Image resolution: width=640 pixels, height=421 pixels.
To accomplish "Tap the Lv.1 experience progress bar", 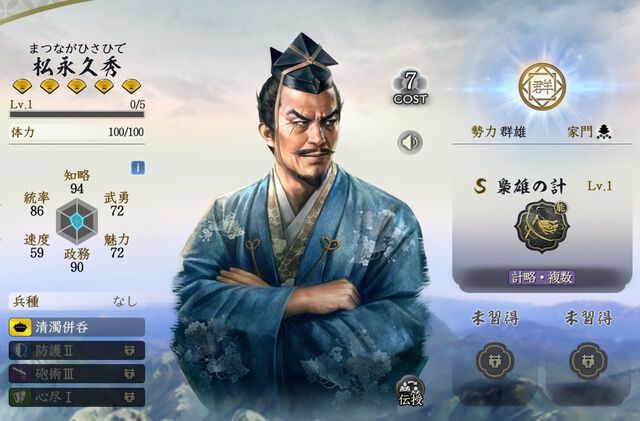I will 77,114.
